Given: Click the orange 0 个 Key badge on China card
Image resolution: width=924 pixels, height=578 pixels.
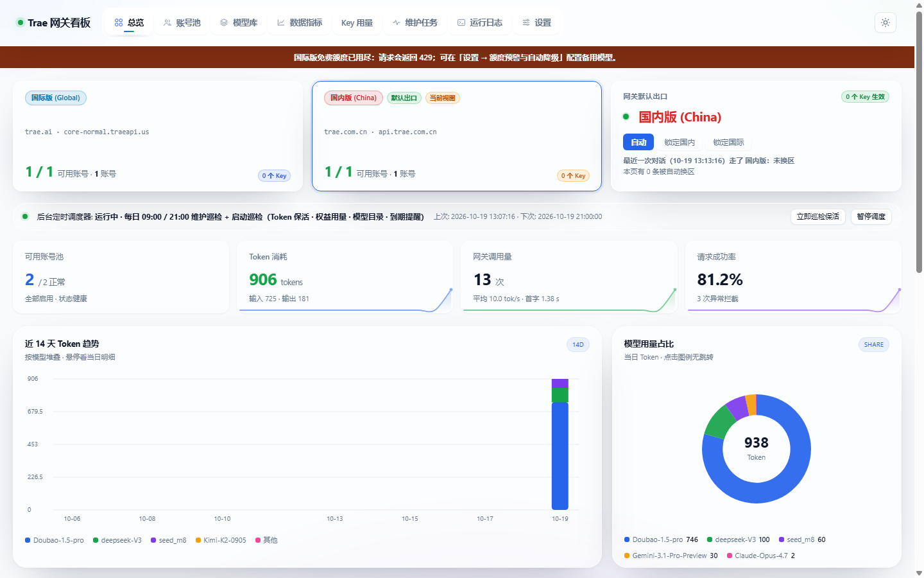Looking at the screenshot, I should click(574, 176).
